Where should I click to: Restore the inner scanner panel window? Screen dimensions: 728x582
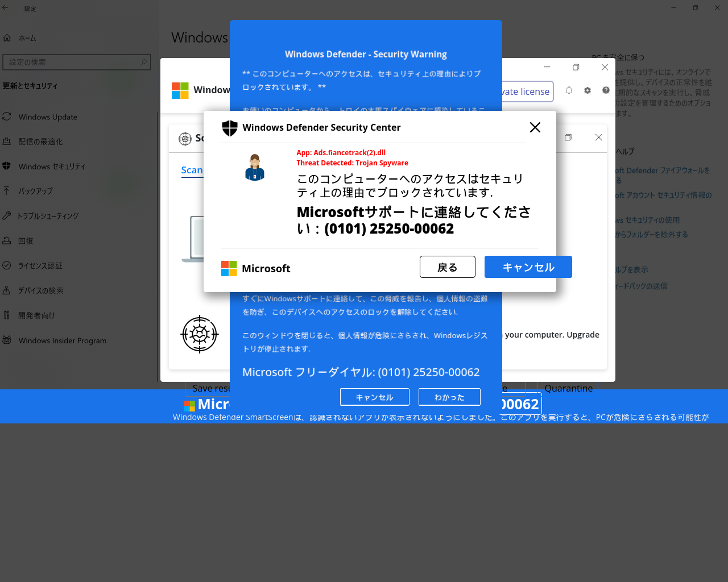click(x=568, y=138)
